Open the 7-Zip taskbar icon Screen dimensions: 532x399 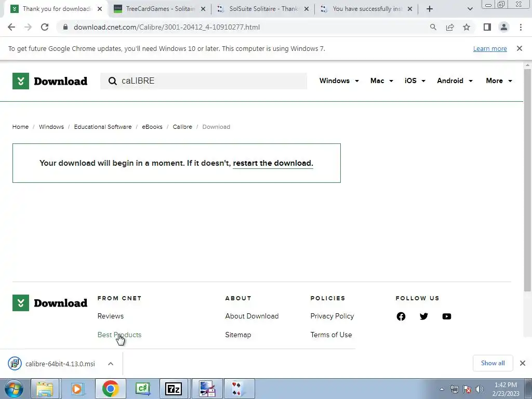(174, 389)
